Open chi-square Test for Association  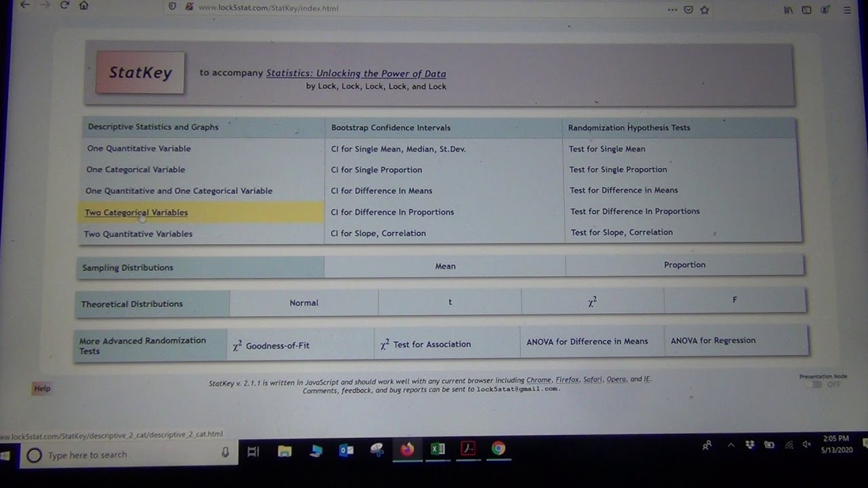425,344
